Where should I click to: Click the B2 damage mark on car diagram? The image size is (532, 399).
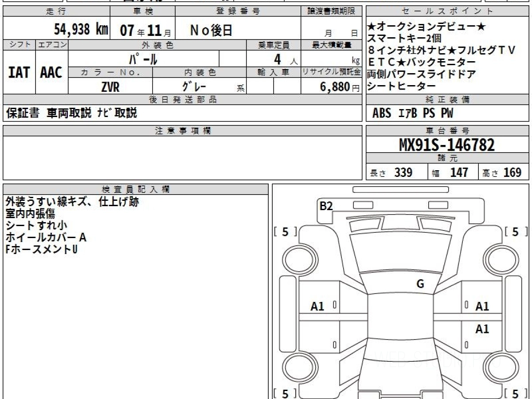click(326, 206)
